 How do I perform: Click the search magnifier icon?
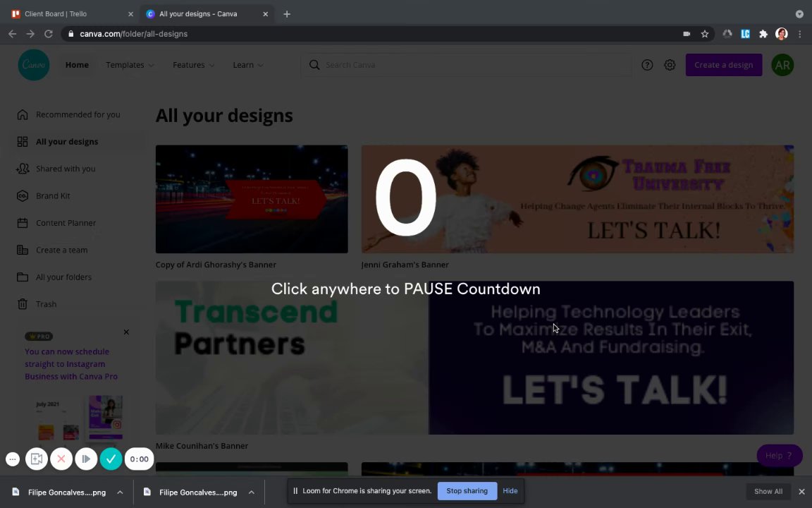314,65
